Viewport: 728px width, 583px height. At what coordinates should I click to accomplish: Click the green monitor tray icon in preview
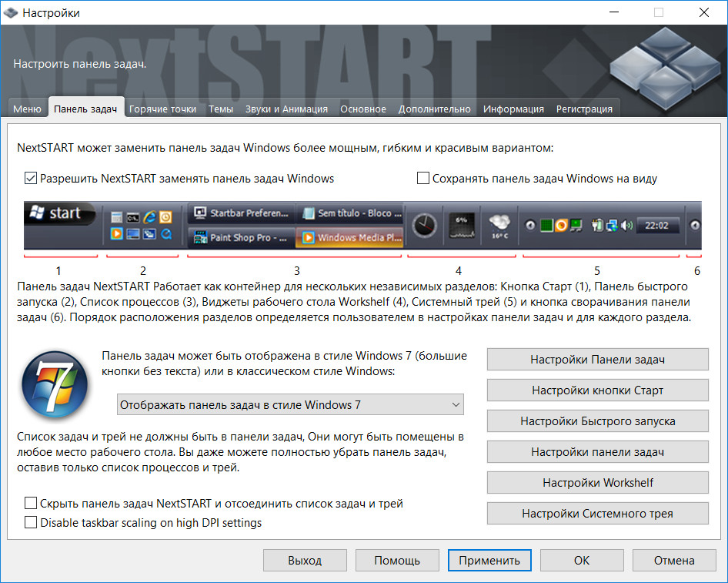[x=576, y=226]
